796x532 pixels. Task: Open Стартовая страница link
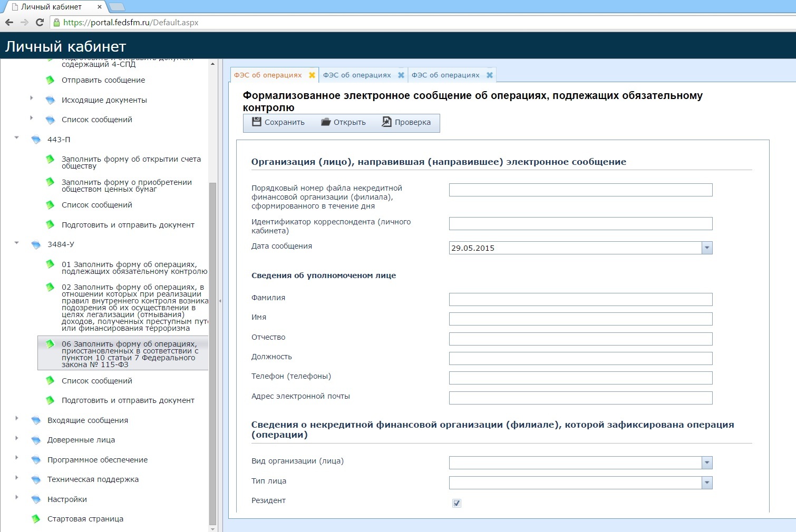click(85, 519)
